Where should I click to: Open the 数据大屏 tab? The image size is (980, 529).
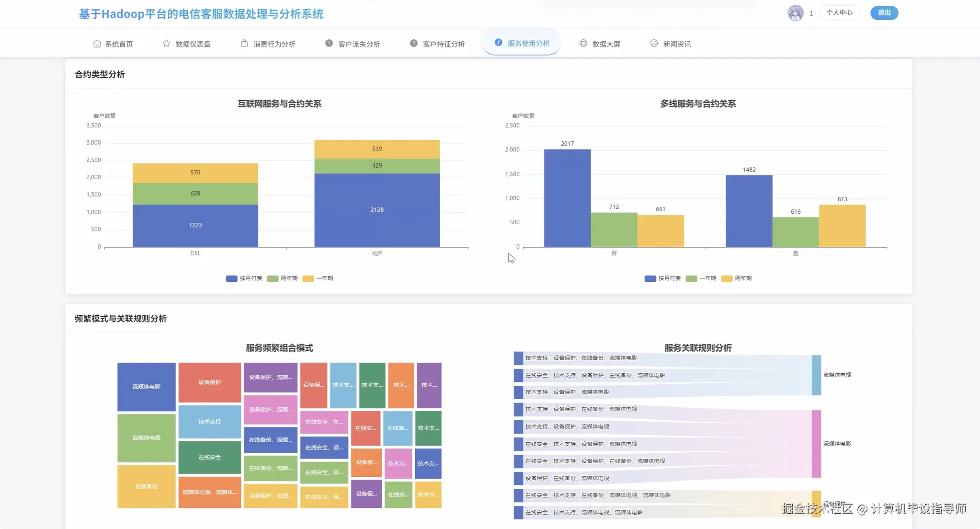click(600, 44)
